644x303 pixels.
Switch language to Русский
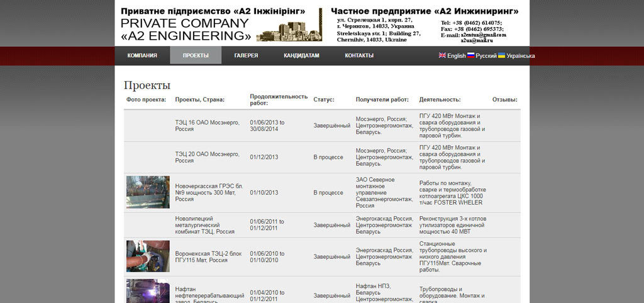(486, 56)
